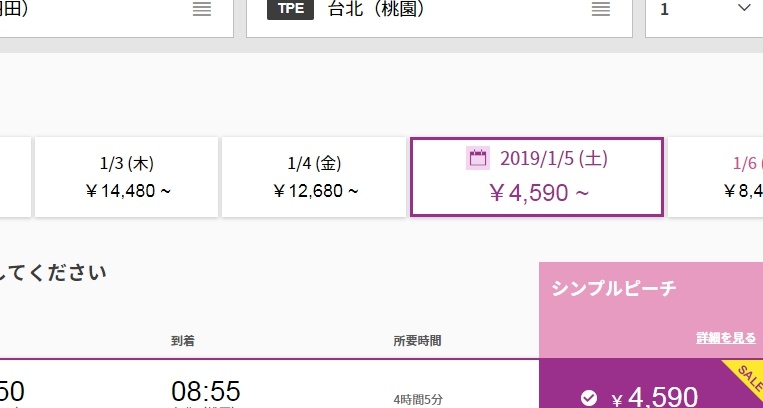Click the 08:55 arrival time flight row
The image size is (763, 408).
(x=270, y=384)
